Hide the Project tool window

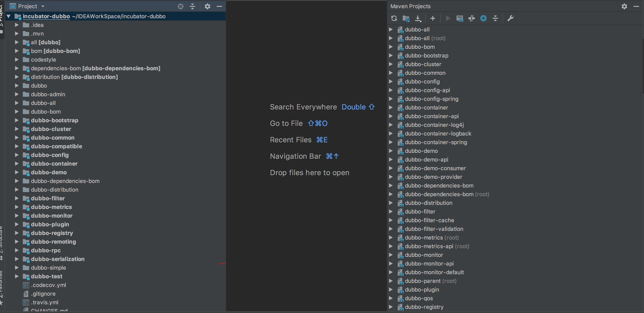[x=219, y=6]
